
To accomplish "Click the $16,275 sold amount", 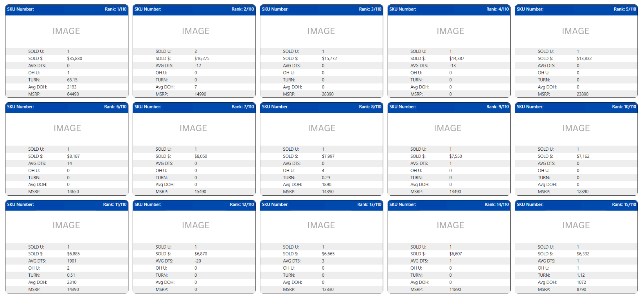I will (x=202, y=59).
